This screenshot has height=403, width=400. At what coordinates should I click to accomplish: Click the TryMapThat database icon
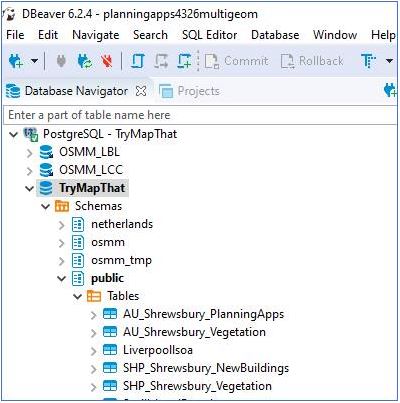[46, 188]
